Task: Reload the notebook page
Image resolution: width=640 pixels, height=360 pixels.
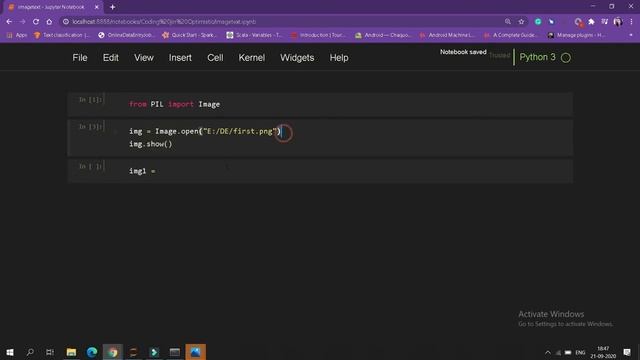Action: tap(36, 22)
